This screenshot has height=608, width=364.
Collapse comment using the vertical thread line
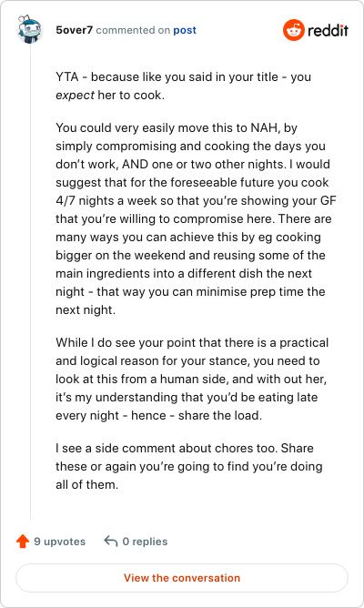30,282
